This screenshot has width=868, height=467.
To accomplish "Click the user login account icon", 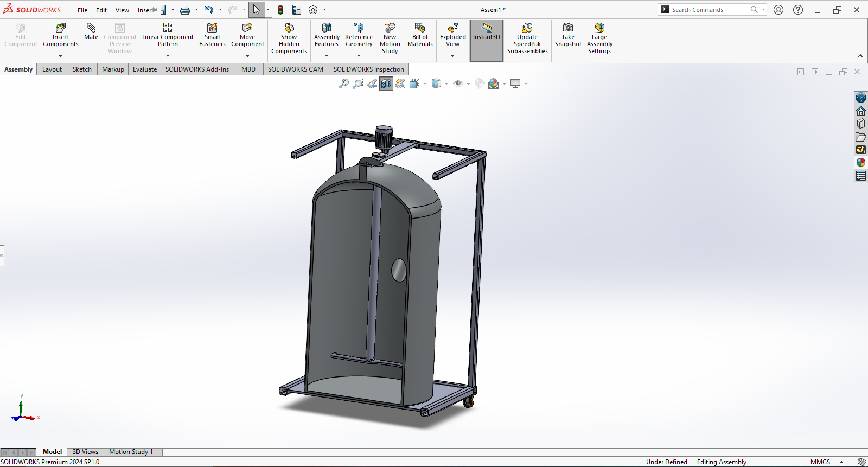I will (778, 10).
